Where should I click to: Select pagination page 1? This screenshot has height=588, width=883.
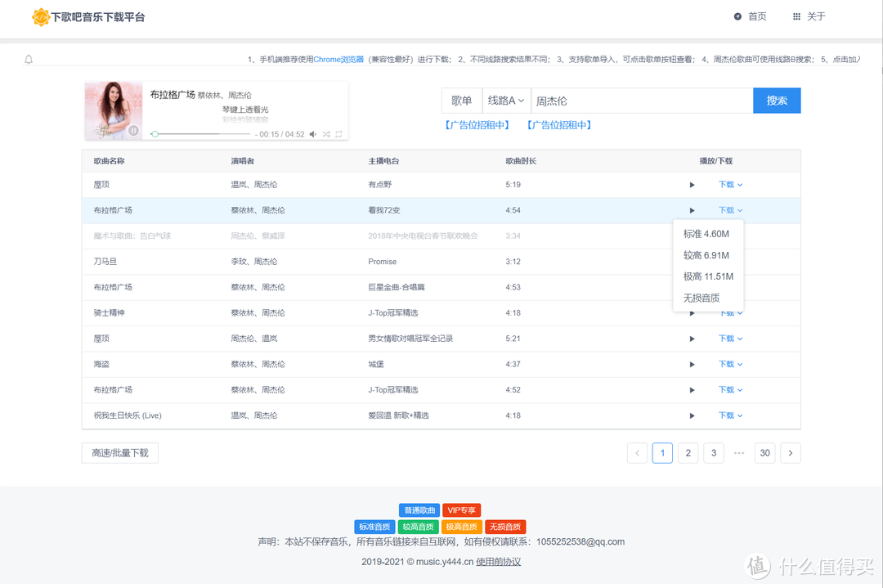[x=662, y=453]
